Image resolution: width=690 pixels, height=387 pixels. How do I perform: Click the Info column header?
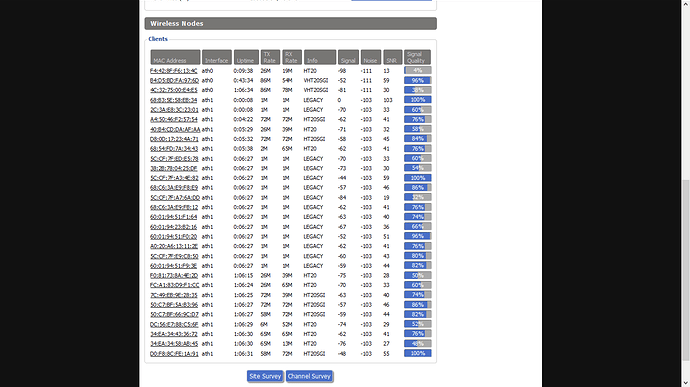pyautogui.click(x=320, y=57)
